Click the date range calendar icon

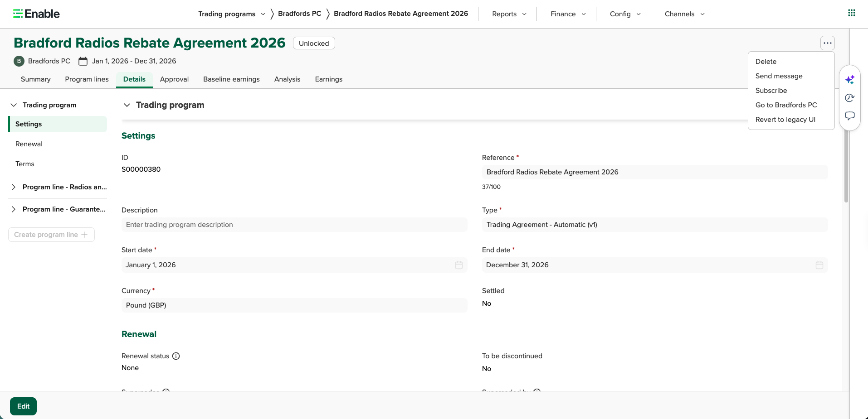point(83,61)
